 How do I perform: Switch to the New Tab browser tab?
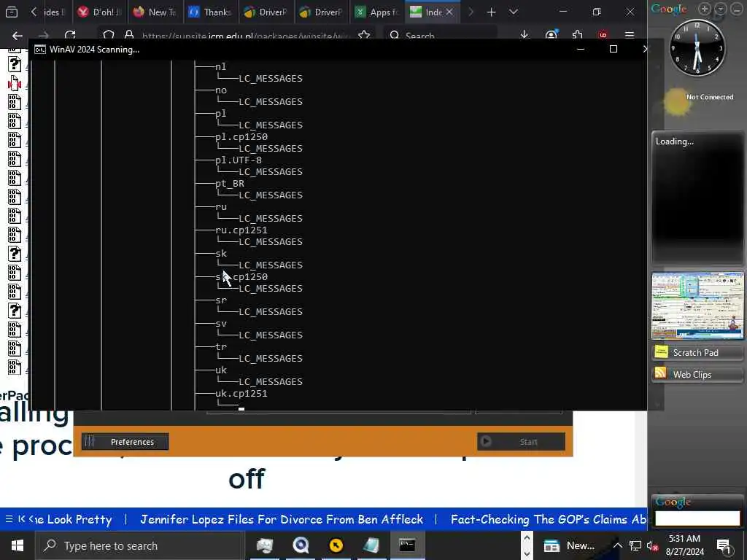point(155,12)
